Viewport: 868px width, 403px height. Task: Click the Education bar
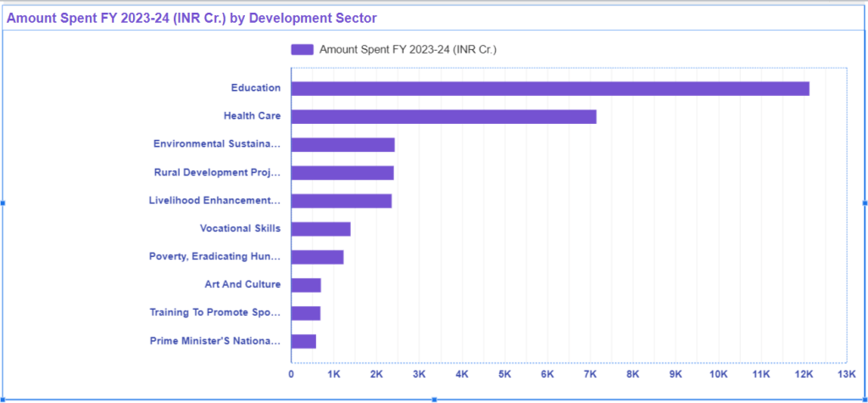click(549, 88)
